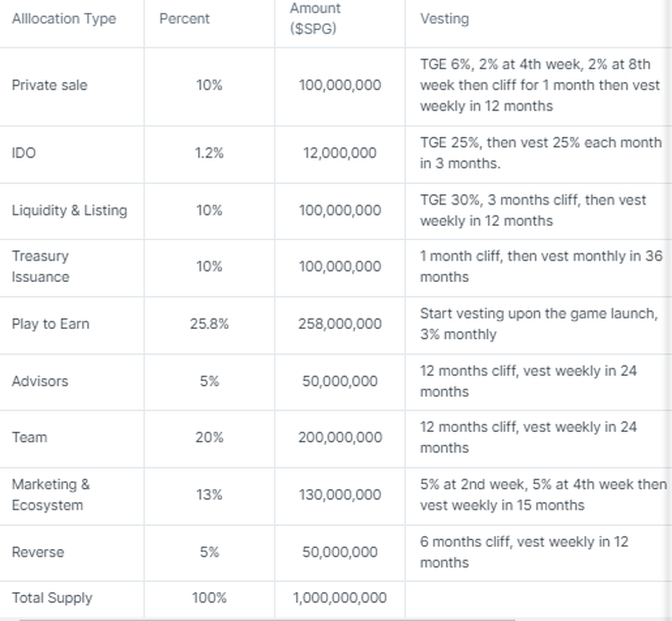This screenshot has width=672, height=621.
Task: Select the Play to Earn cell
Action: point(50,324)
